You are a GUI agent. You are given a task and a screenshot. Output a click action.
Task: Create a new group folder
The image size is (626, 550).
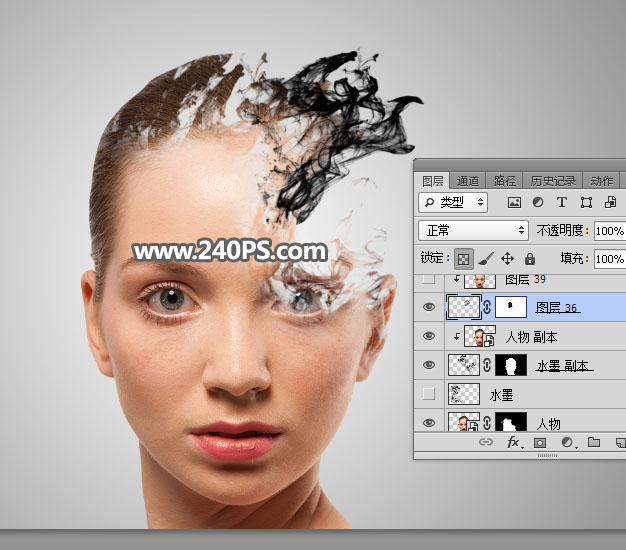pos(594,442)
